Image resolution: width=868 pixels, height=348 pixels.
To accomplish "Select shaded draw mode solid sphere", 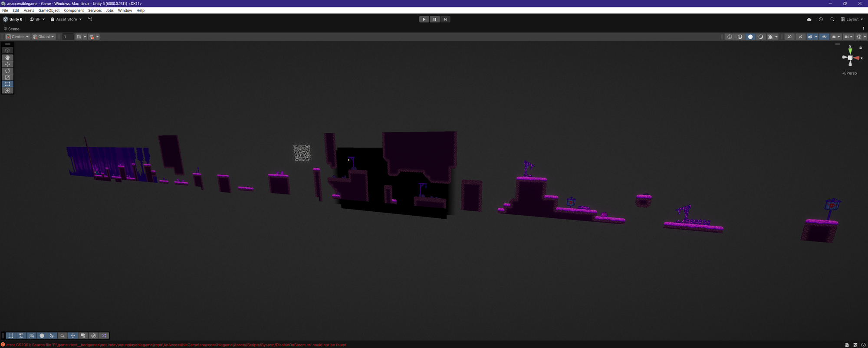I will pyautogui.click(x=750, y=37).
